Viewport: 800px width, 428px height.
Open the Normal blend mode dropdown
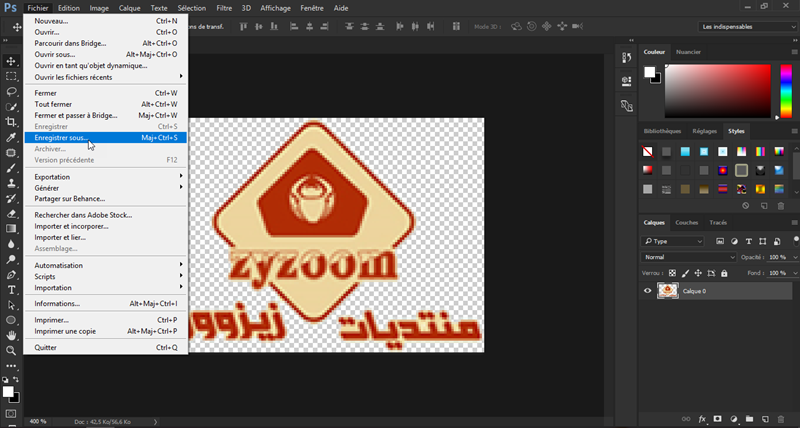tap(688, 257)
